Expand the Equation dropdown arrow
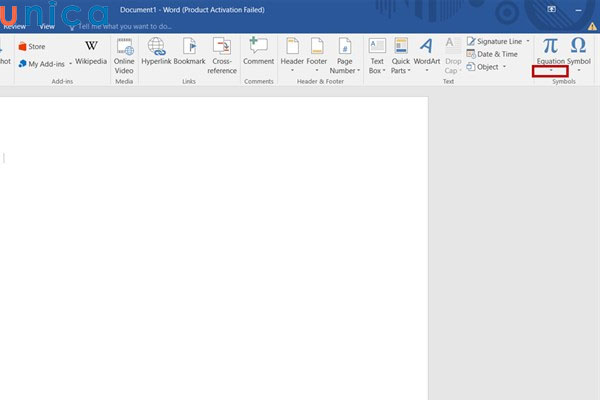 (x=550, y=71)
